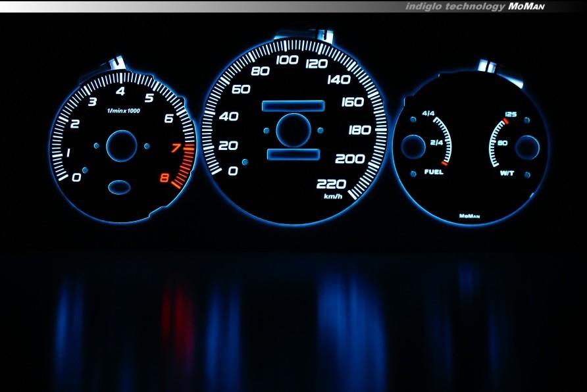Click the km/h unit label

pos(333,196)
